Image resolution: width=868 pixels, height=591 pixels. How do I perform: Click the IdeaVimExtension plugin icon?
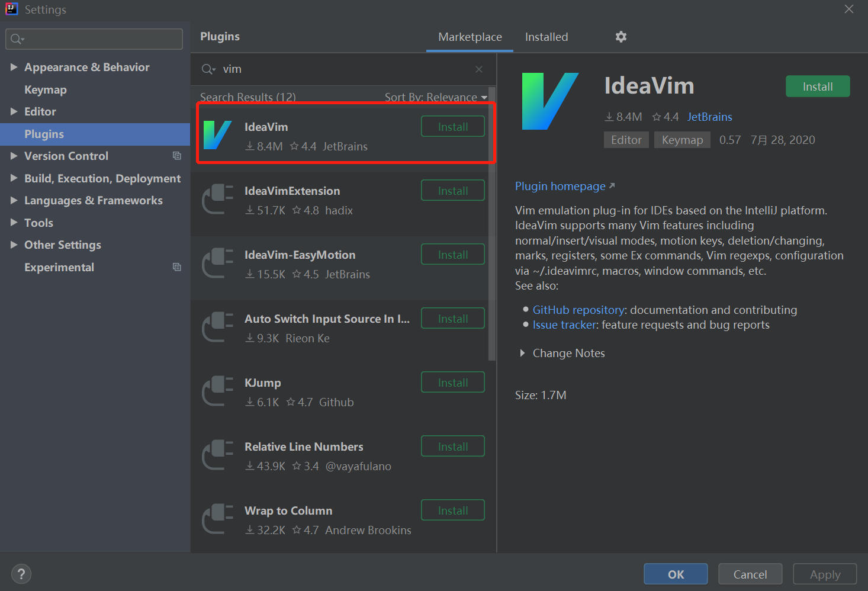[x=217, y=199]
